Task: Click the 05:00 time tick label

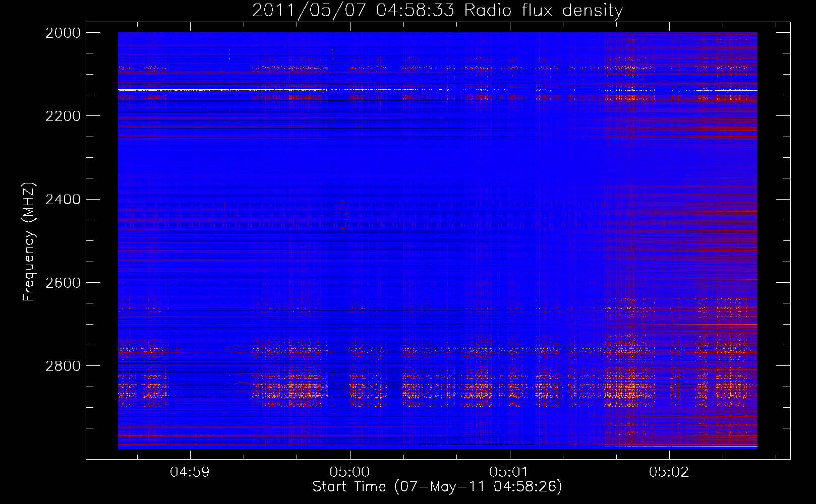Action: (350, 472)
